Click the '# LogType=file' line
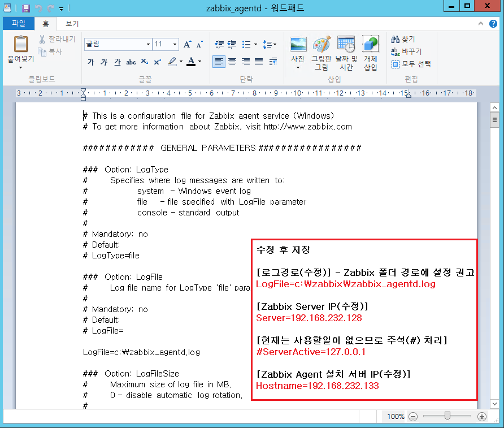The height and width of the screenshot is (428, 504). coord(111,256)
